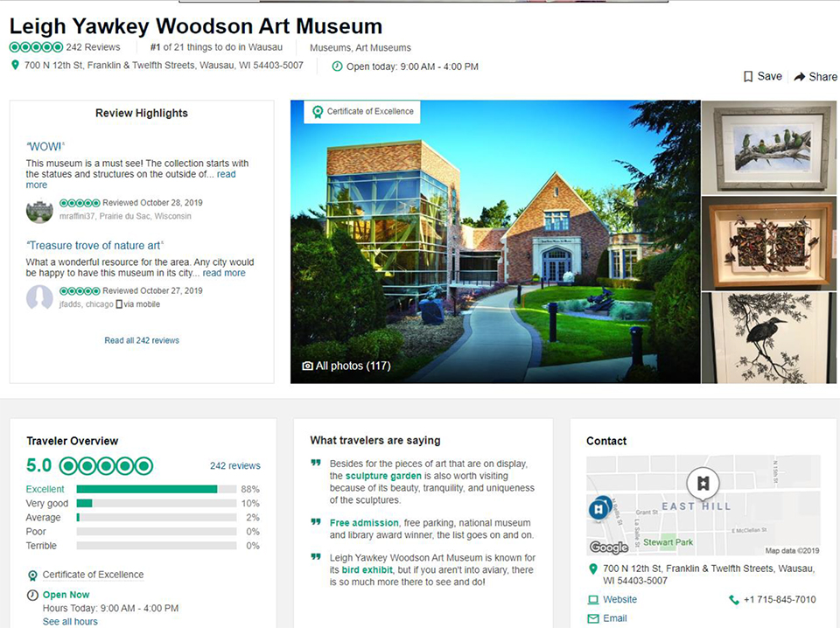Click the Poor rating row label
840x628 pixels.
(x=36, y=532)
